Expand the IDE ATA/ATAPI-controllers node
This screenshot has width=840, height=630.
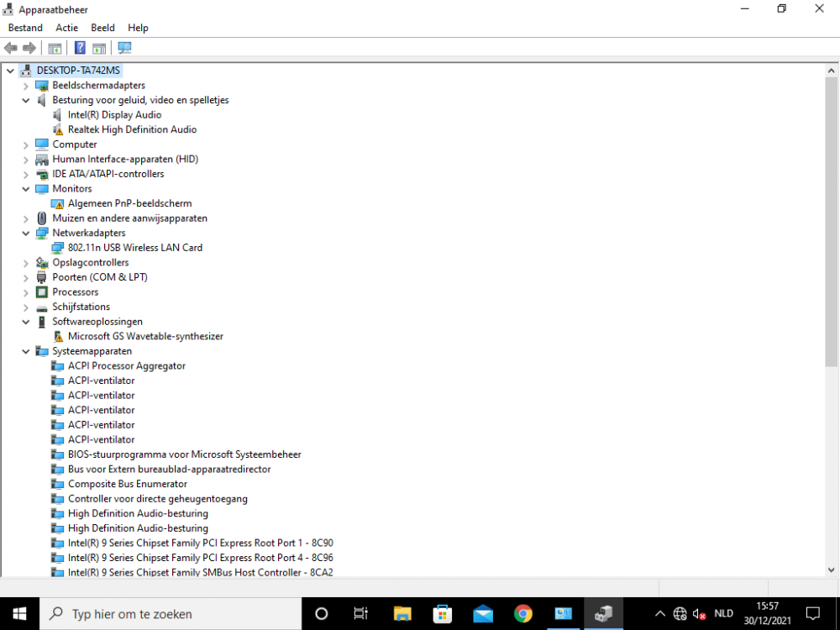[25, 174]
